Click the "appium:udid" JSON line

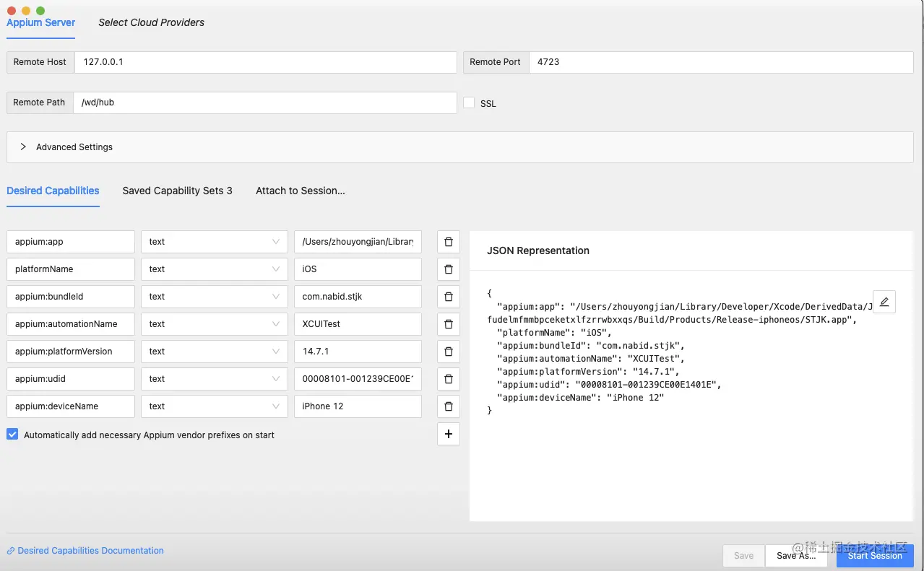609,385
